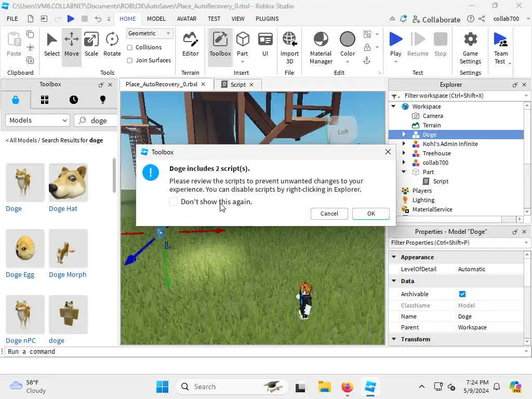532x399 pixels.
Task: Pick the Color swatch circle in ribbon
Action: (x=348, y=39)
